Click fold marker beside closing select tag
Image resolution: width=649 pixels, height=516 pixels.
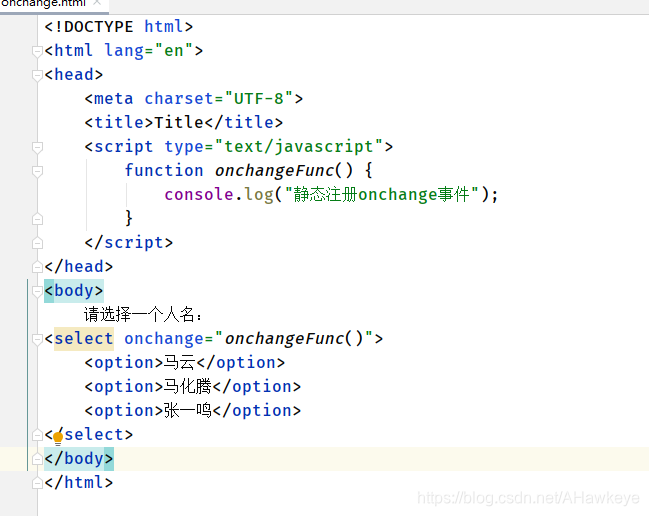click(x=37, y=435)
